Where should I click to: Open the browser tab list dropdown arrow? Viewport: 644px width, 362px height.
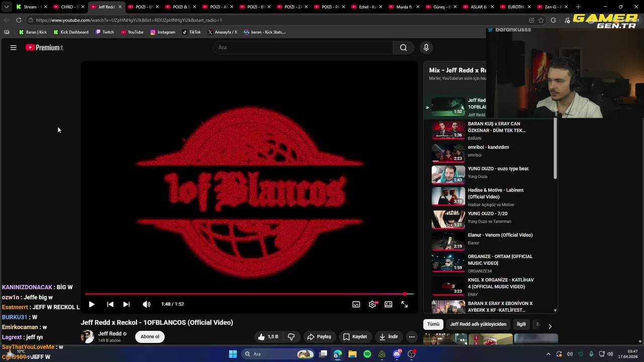[6, 7]
